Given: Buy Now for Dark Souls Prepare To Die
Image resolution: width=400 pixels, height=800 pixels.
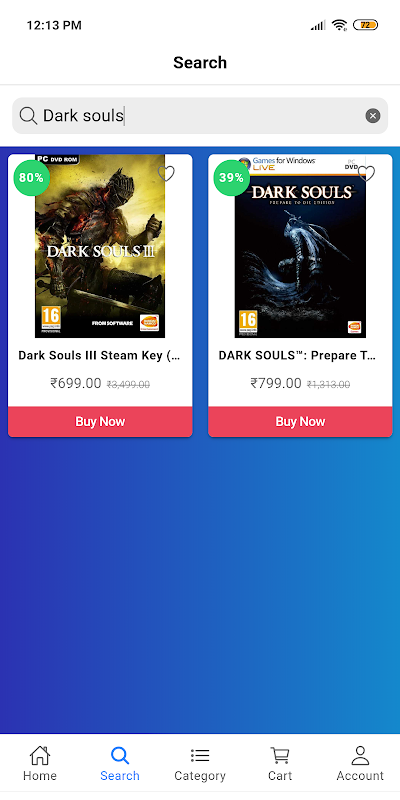Looking at the screenshot, I should coord(300,421).
